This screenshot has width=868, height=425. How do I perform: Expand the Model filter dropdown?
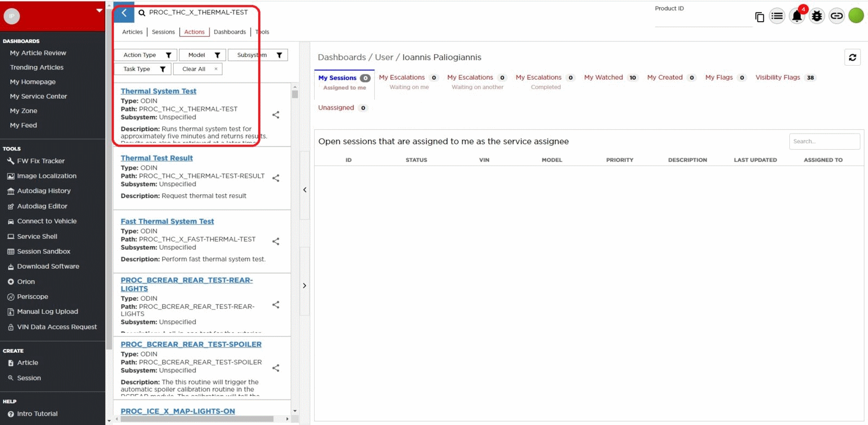[202, 55]
